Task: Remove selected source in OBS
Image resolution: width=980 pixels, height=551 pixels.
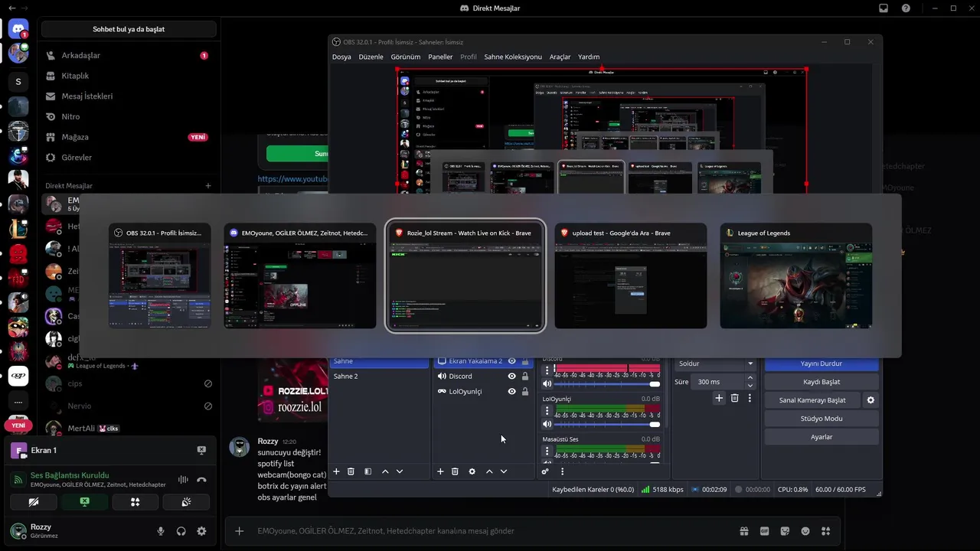Action: 455,471
